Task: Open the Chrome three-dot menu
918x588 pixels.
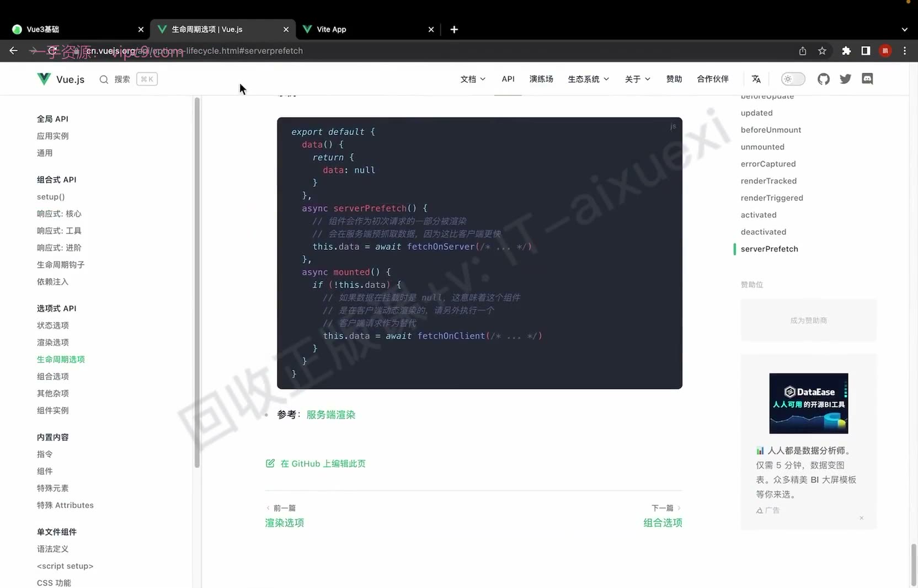Action: click(905, 51)
